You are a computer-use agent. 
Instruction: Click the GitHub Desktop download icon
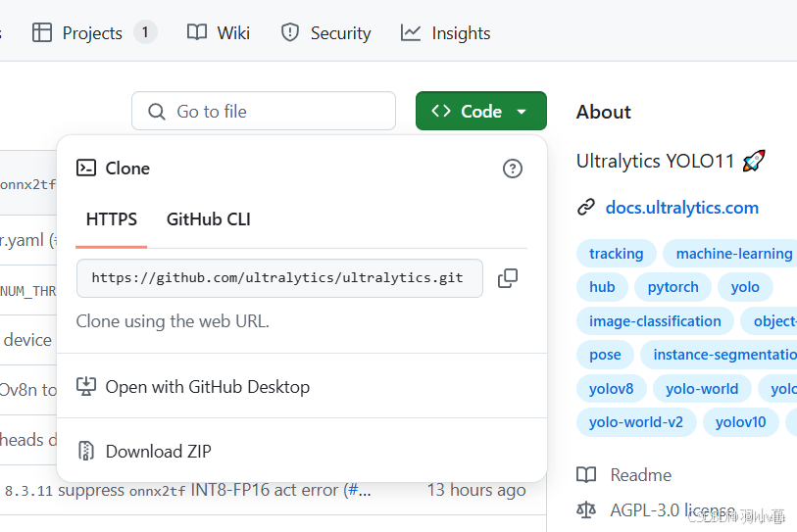click(86, 387)
